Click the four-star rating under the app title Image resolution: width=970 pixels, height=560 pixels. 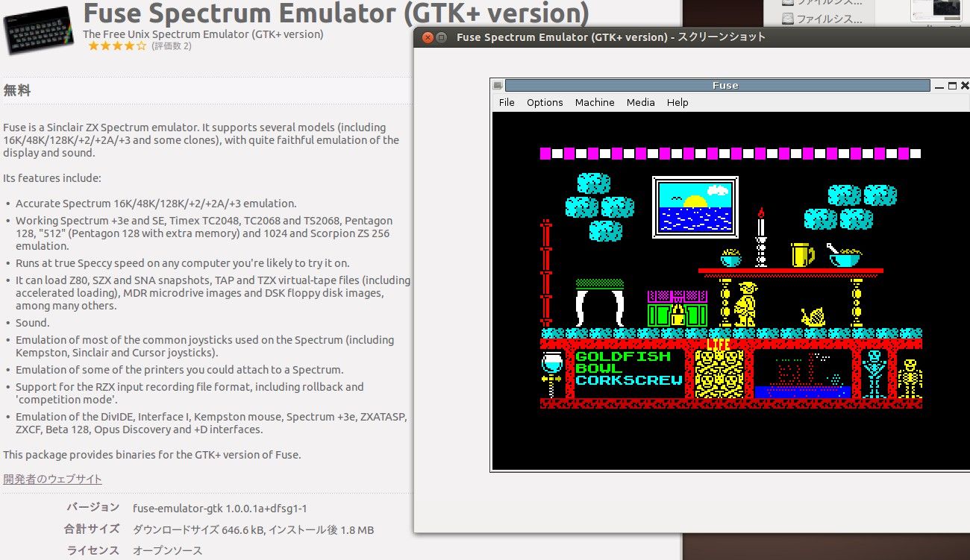[x=117, y=46]
